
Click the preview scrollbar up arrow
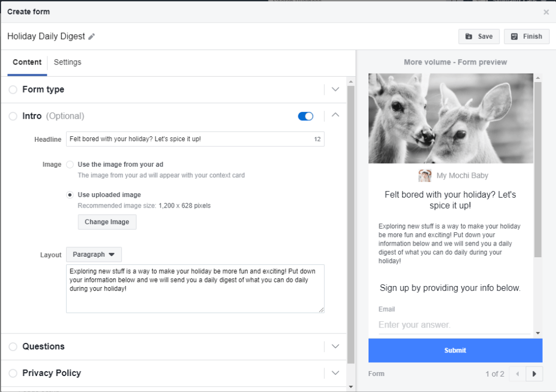(x=538, y=77)
